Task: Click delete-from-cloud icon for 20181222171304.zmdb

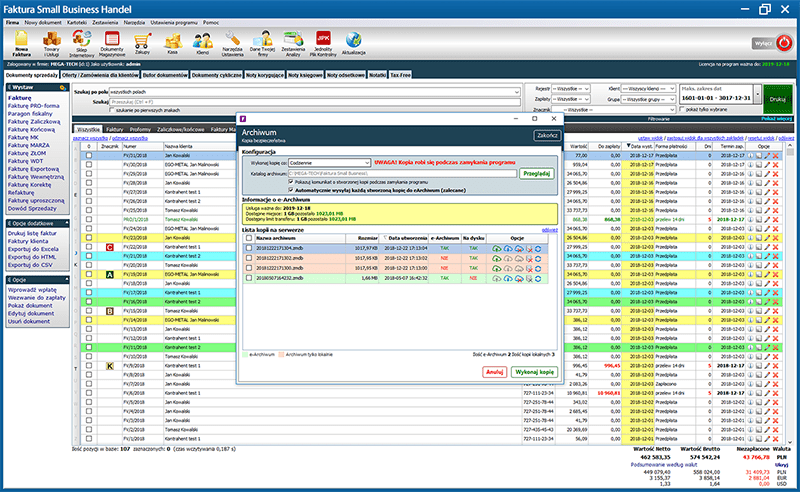Action: (x=519, y=249)
